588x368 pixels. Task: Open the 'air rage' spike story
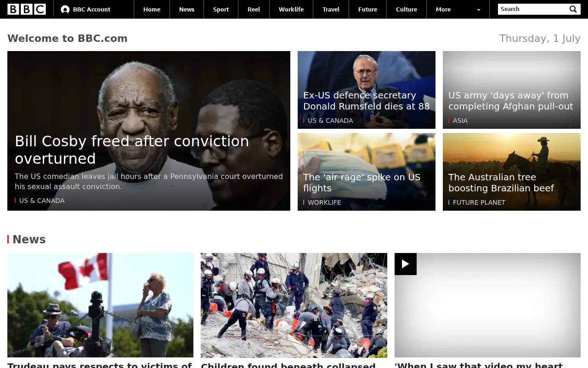click(x=362, y=183)
